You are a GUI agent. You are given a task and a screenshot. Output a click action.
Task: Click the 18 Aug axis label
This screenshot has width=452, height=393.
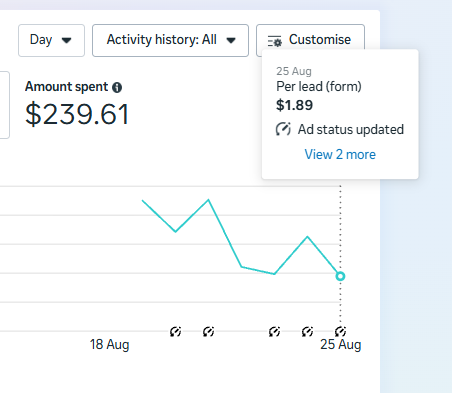109,344
